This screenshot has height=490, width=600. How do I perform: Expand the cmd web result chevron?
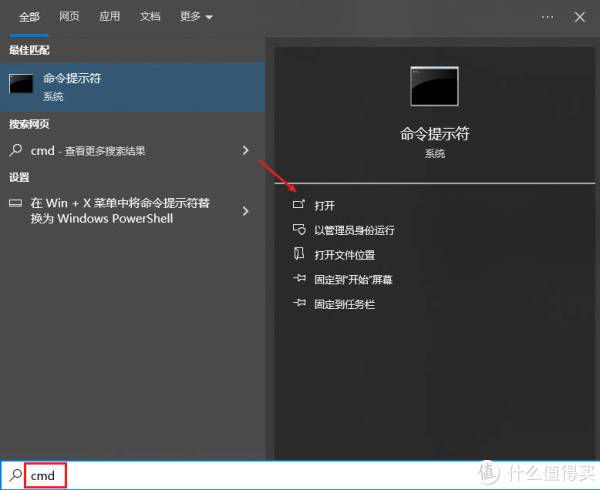click(x=246, y=150)
